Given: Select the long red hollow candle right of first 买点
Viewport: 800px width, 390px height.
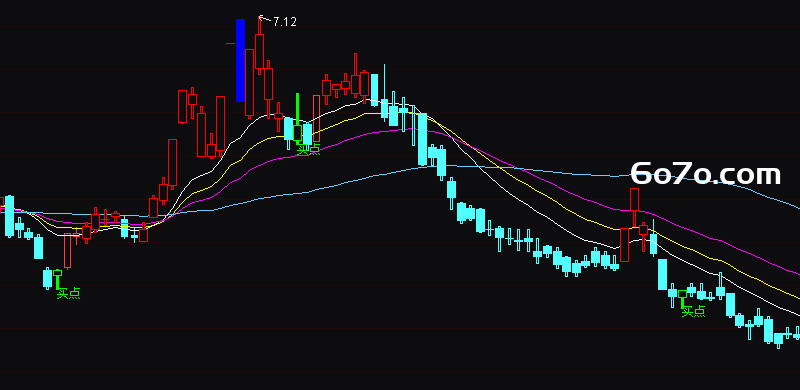Looking at the screenshot, I should pyautogui.click(x=67, y=251).
